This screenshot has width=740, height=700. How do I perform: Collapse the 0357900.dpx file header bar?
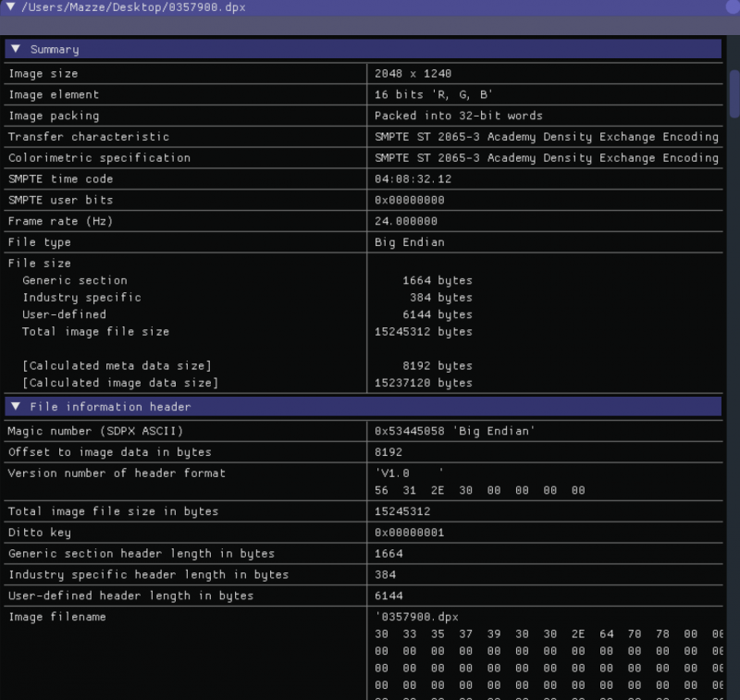(x=9, y=6)
